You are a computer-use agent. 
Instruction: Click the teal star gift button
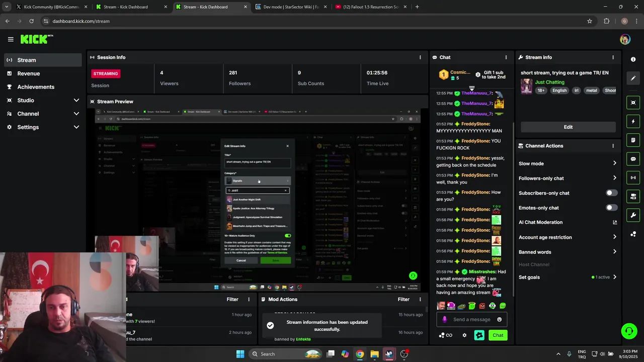point(479,335)
